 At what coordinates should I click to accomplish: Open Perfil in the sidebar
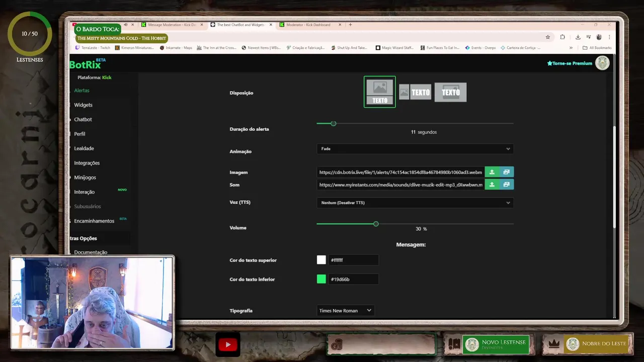79,134
